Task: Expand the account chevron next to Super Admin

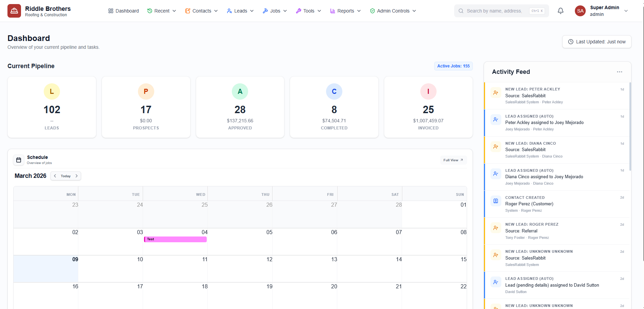Action: click(626, 11)
